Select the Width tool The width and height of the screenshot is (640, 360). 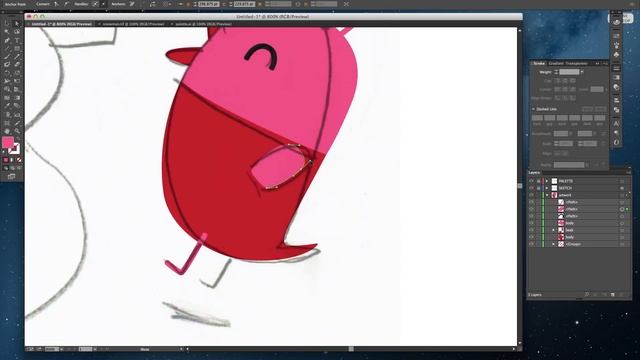tap(7, 81)
